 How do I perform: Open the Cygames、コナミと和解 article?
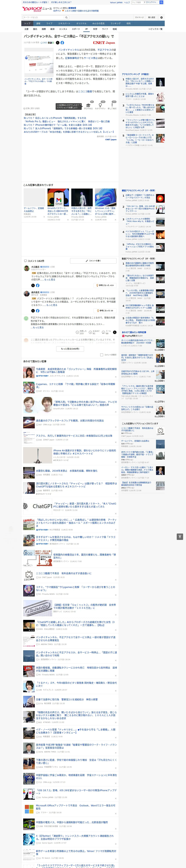click(x=76, y=386)
